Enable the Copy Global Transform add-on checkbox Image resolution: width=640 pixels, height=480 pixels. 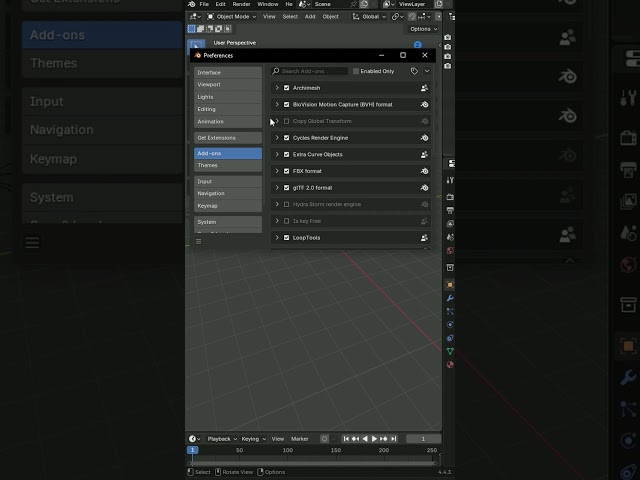point(287,121)
